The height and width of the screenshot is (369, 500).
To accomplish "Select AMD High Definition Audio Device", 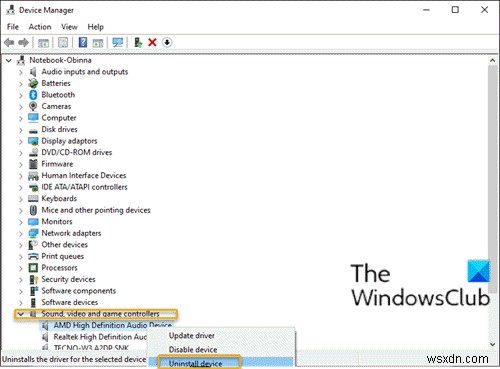I will [113, 325].
